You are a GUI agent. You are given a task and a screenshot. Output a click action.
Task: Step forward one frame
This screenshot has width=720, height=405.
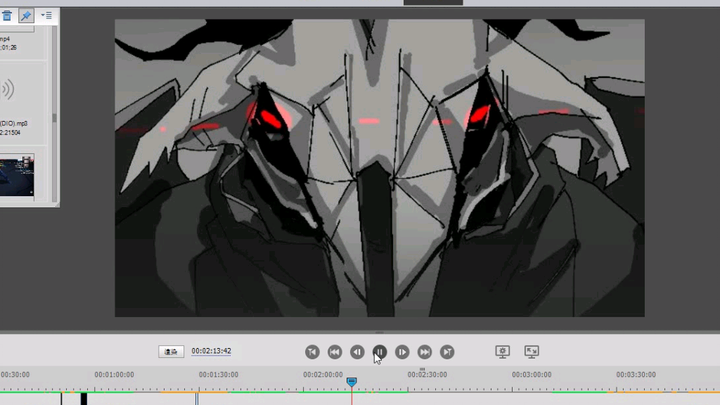click(402, 352)
